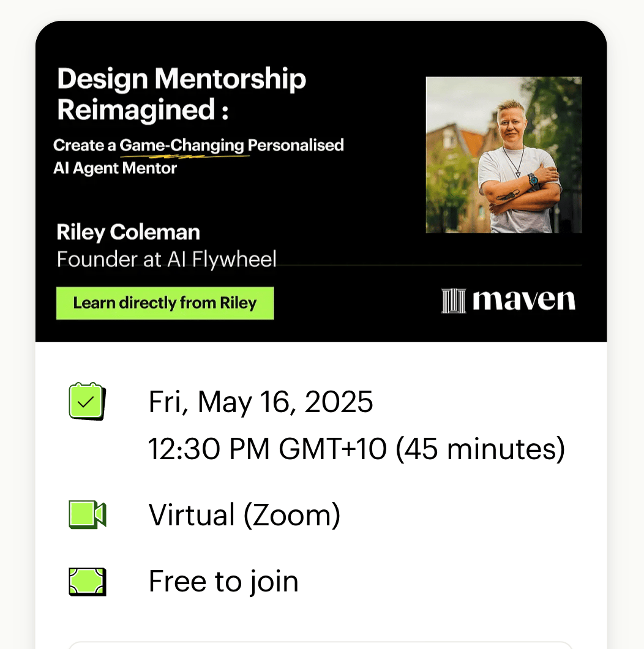Click the green money bill icon

point(88,582)
